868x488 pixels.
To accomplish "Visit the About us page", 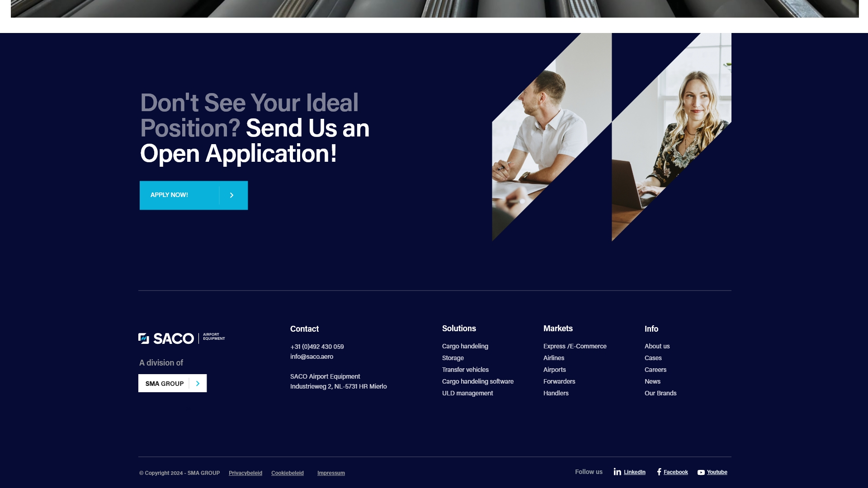I will (657, 346).
